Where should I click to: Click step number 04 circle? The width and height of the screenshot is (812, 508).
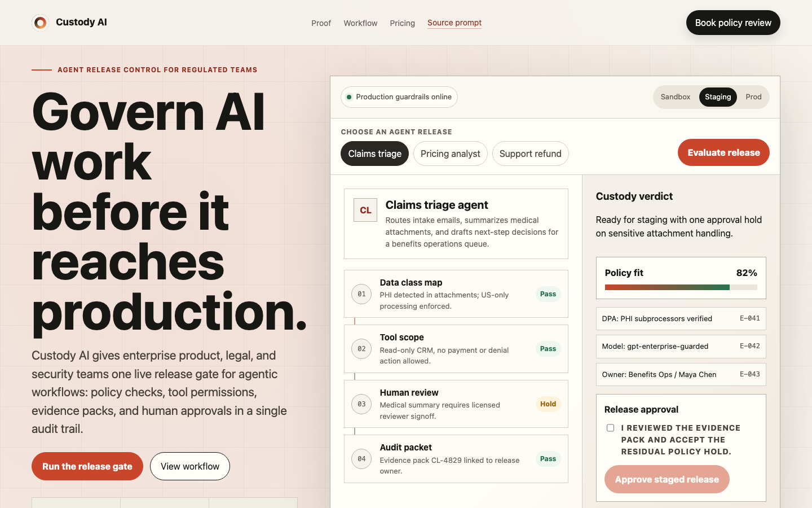click(361, 459)
